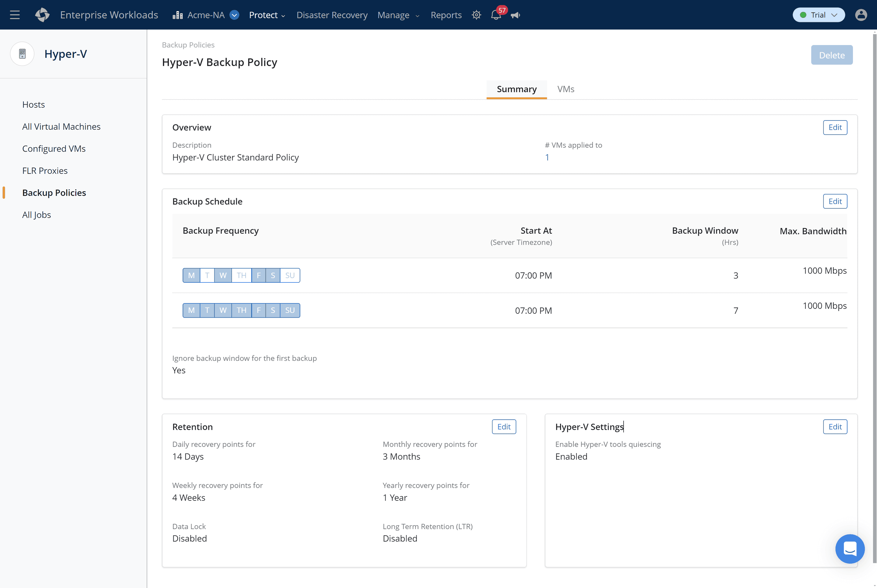Toggle SU day in the 7-hour window schedule

(x=290, y=310)
